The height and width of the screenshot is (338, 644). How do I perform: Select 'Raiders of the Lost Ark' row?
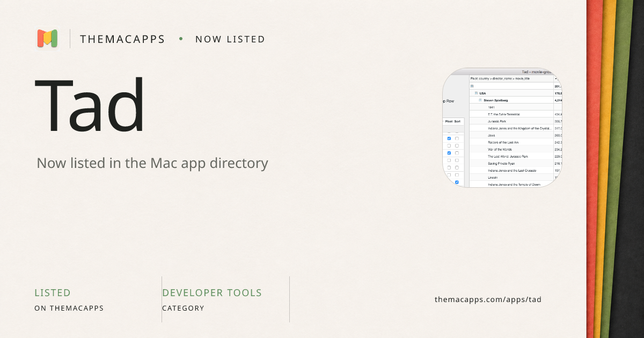pyautogui.click(x=504, y=142)
